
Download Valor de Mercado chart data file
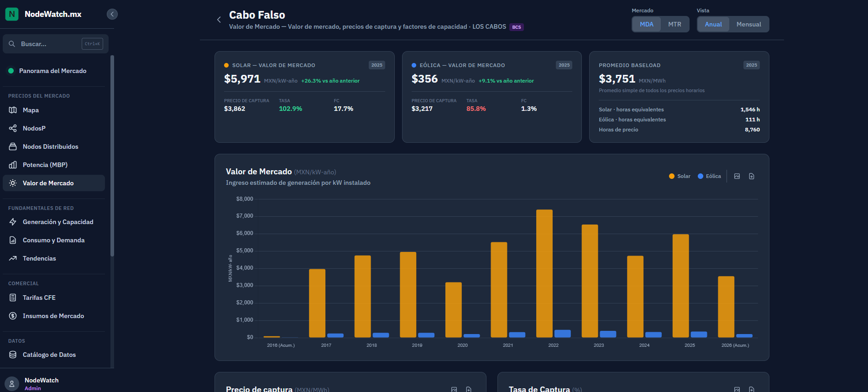coord(752,176)
